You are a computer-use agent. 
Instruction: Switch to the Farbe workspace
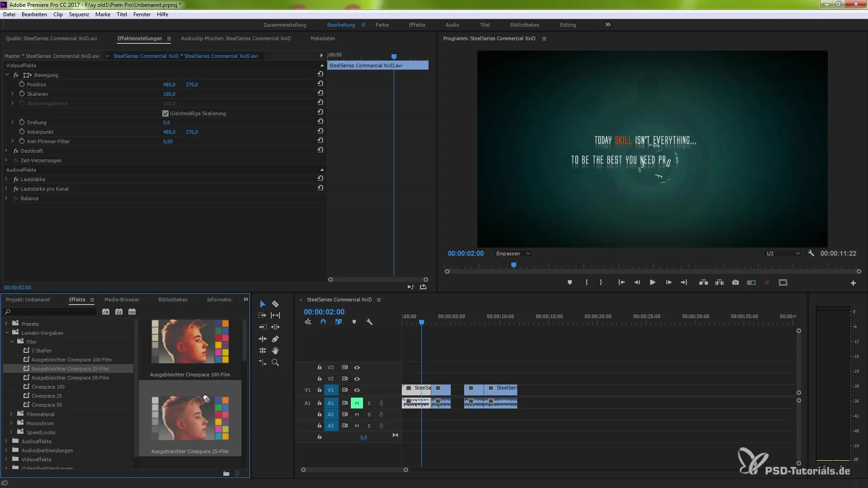(x=382, y=25)
